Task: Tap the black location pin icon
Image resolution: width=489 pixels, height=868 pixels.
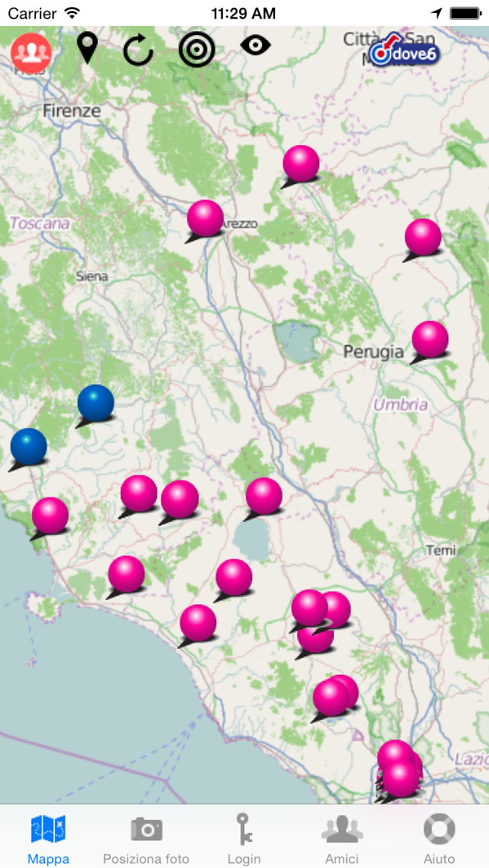Action: 88,48
